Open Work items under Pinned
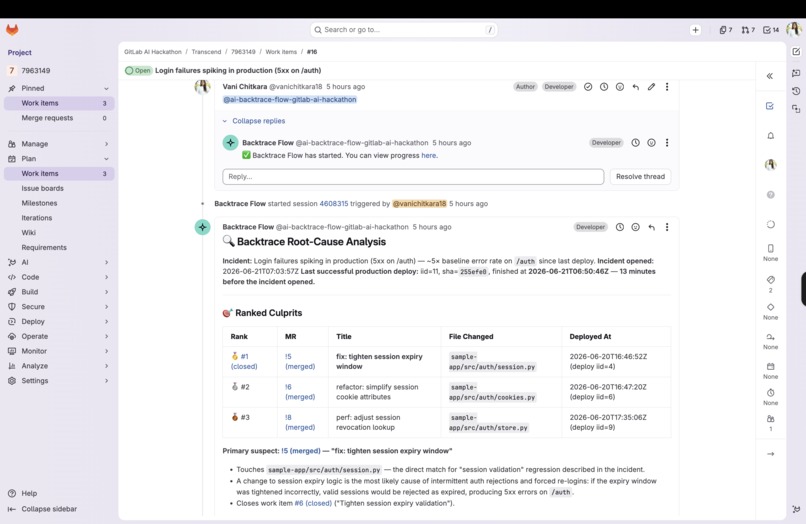 pos(59,103)
